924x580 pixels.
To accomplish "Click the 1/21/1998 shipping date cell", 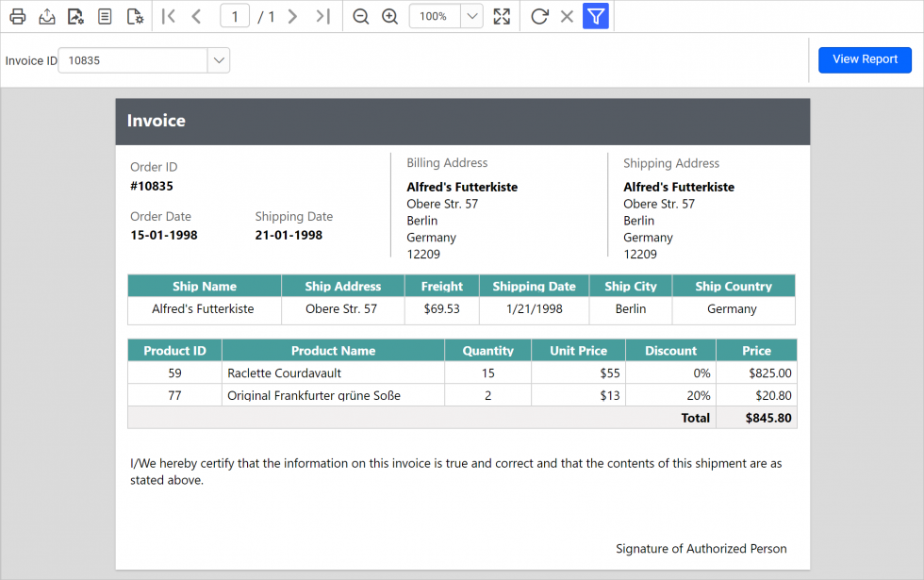I will (535, 309).
